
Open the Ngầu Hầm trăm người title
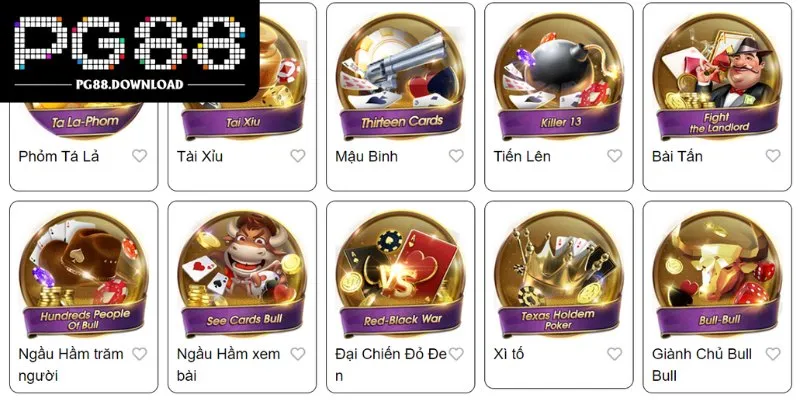(x=71, y=365)
